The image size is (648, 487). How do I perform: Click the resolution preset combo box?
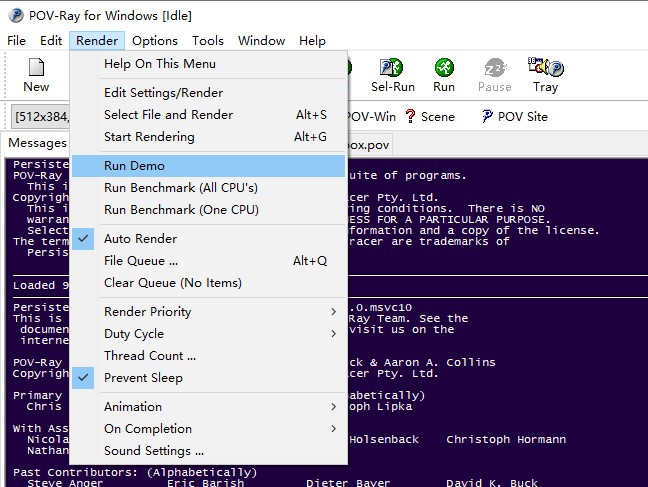40,116
